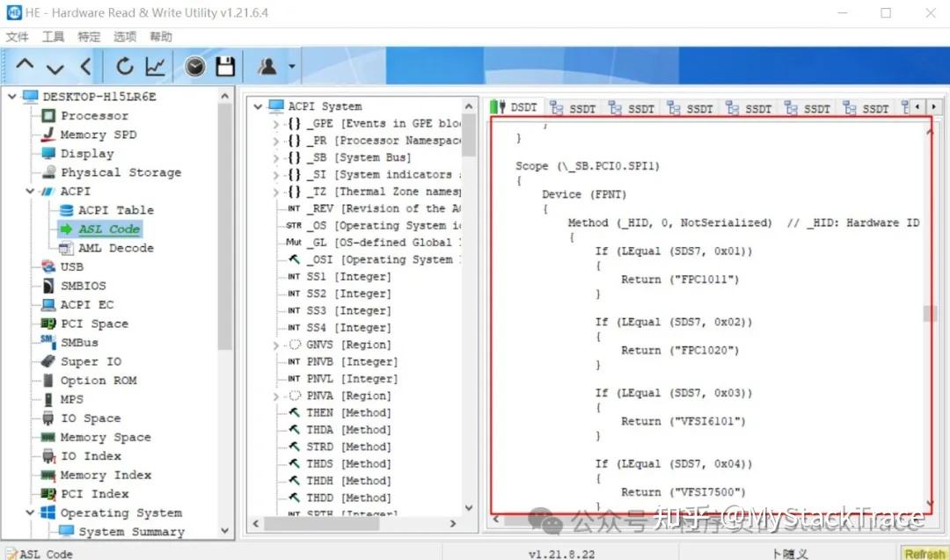Collapse the DESKTOP-H15LR6E root node
Viewport: 950px width, 560px height.
(11, 96)
